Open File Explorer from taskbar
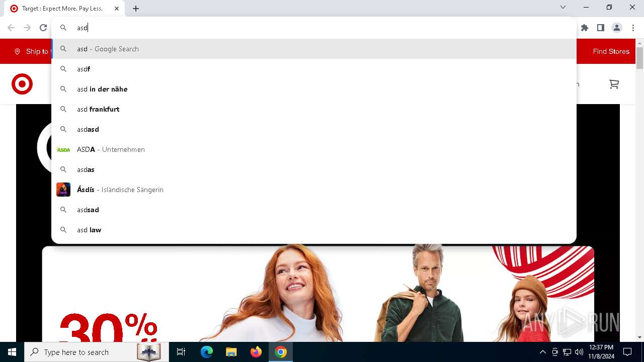 point(231,352)
